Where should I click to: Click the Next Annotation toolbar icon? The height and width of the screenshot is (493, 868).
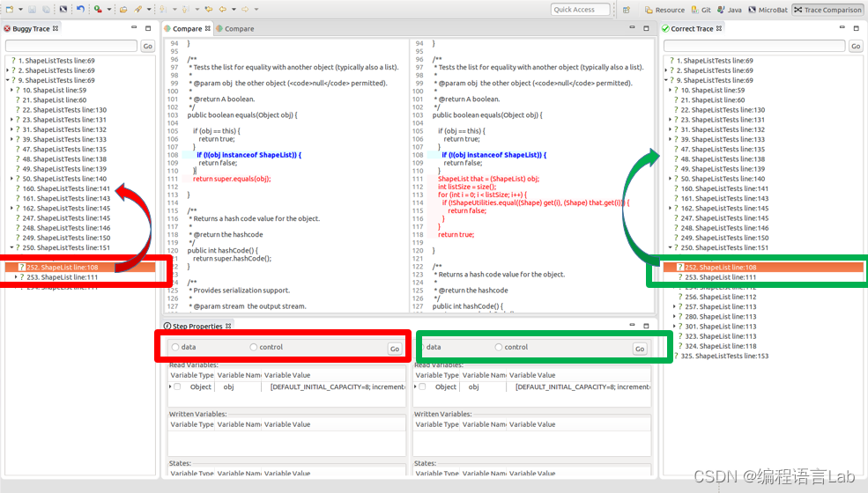(163, 10)
